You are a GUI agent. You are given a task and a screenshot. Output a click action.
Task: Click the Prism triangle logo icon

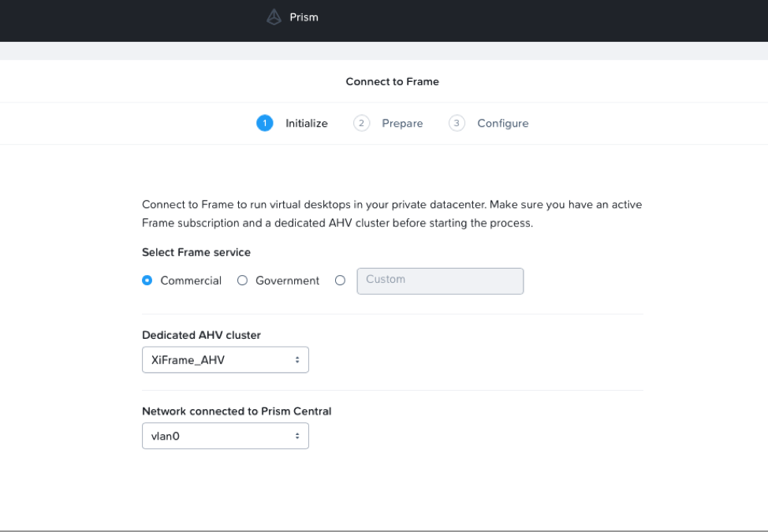(x=274, y=17)
